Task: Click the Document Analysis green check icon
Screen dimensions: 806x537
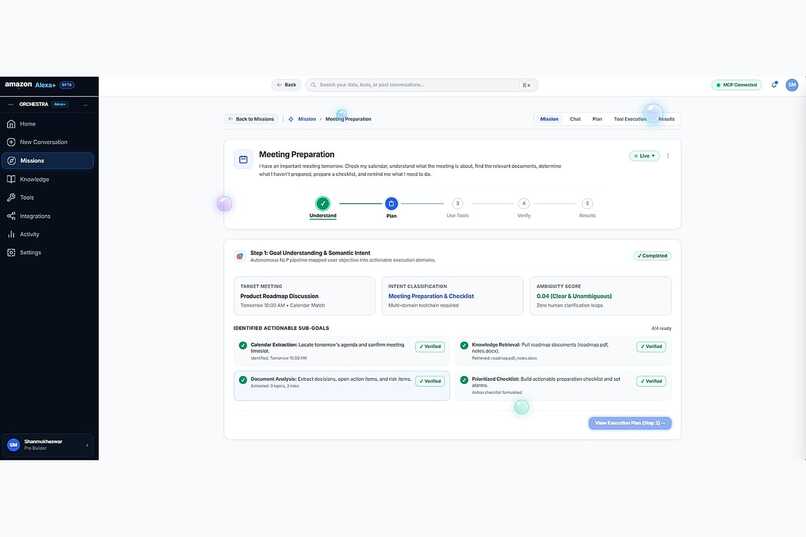Action: [x=243, y=380]
